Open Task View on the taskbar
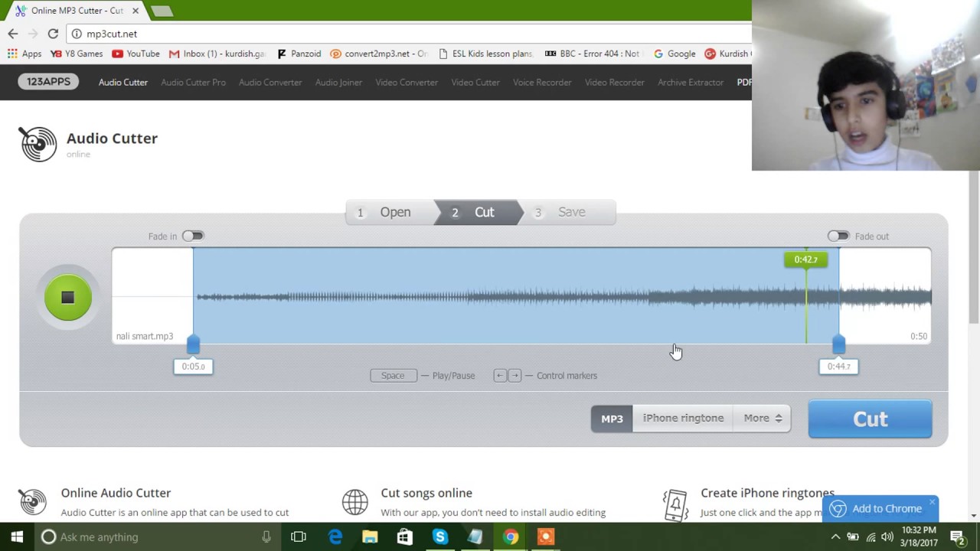Viewport: 980px width, 551px height. click(299, 537)
